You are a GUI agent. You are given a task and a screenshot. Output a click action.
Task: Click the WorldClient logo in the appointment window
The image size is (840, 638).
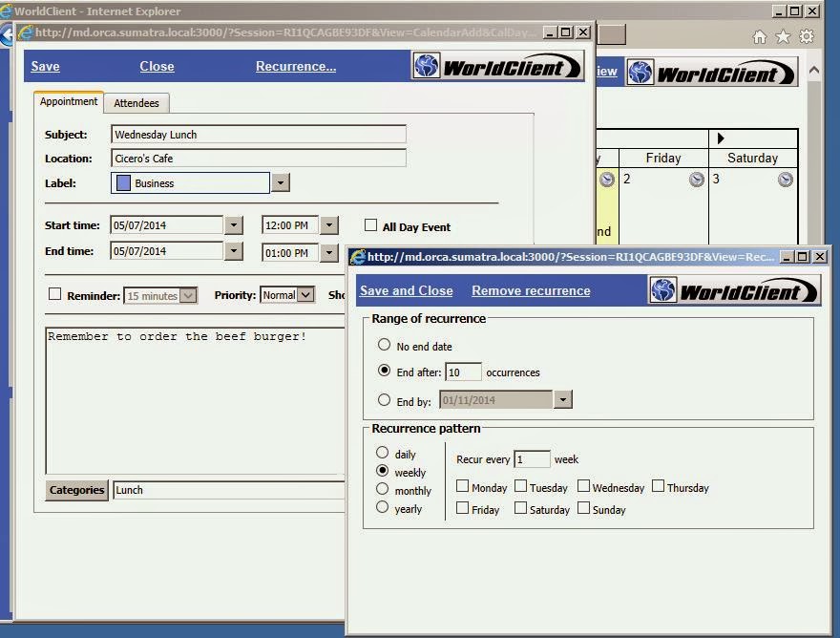[x=497, y=66]
